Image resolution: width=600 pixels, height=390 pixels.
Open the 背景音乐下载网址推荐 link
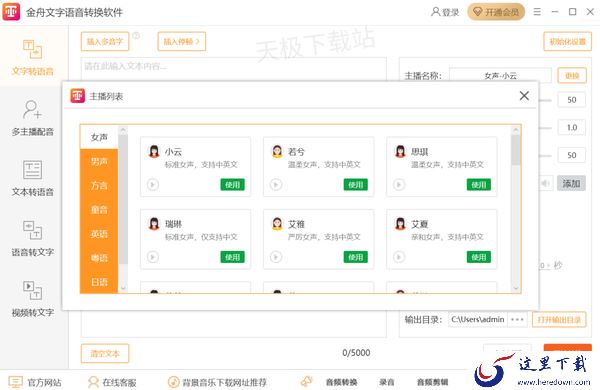click(217, 382)
